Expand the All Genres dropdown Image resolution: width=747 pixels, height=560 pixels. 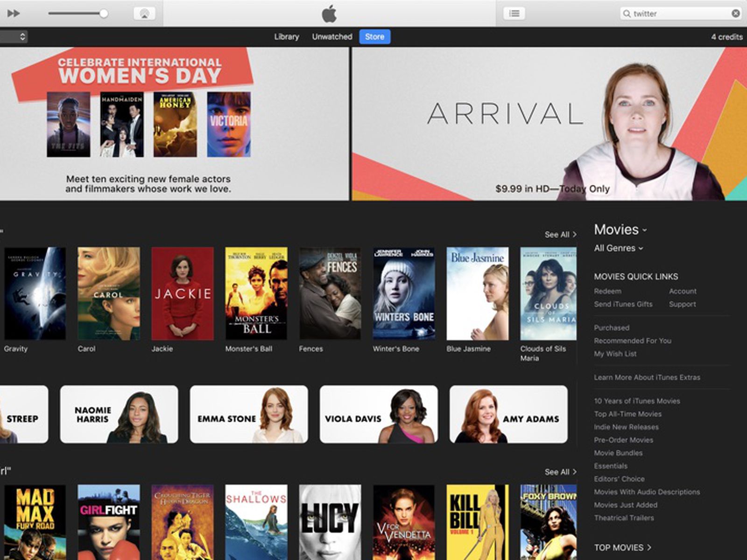[x=618, y=248]
